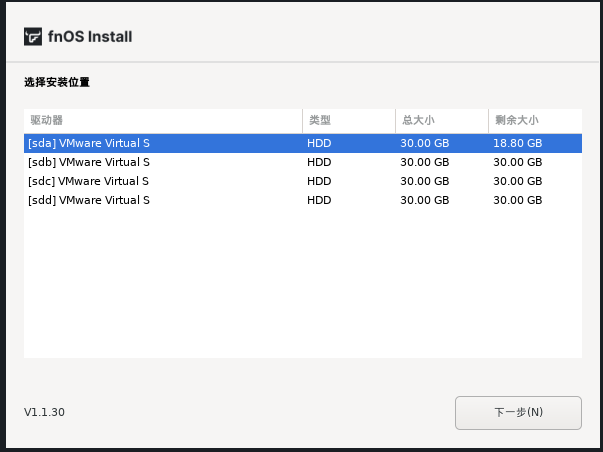Image resolution: width=603 pixels, height=452 pixels.
Task: Click the 总大小 column header
Action: pos(442,121)
